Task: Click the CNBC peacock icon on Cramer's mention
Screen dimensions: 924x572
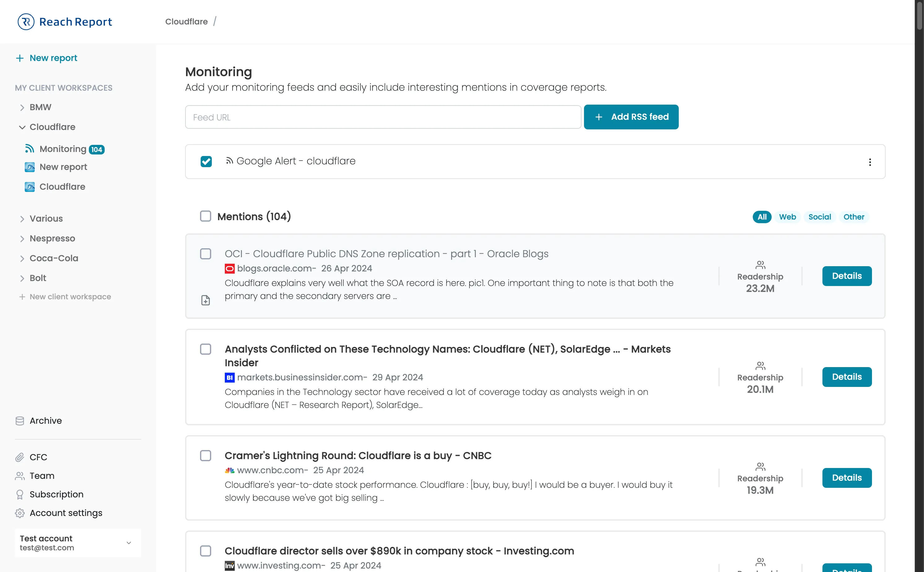Action: click(x=230, y=470)
